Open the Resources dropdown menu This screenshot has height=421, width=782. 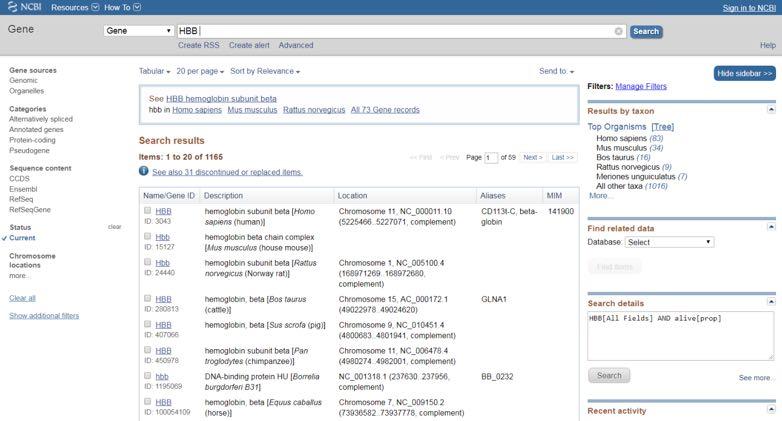[75, 7]
